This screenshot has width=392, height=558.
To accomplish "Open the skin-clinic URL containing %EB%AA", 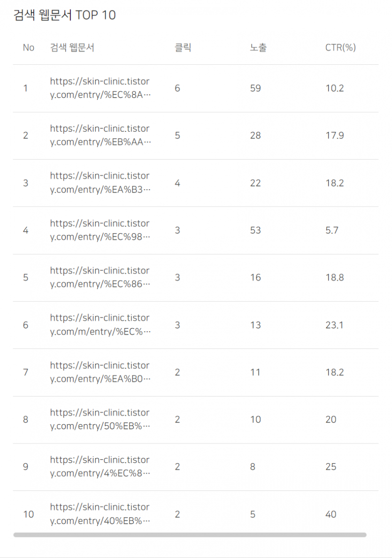I will pyautogui.click(x=100, y=135).
